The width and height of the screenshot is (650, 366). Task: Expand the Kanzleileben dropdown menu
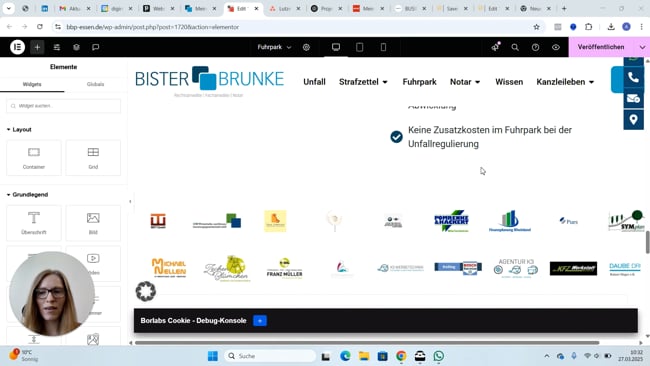point(565,82)
